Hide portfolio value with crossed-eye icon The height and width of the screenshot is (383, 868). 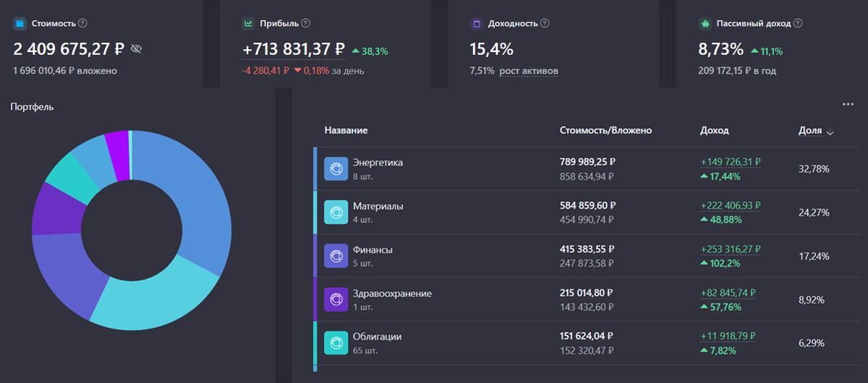(137, 49)
